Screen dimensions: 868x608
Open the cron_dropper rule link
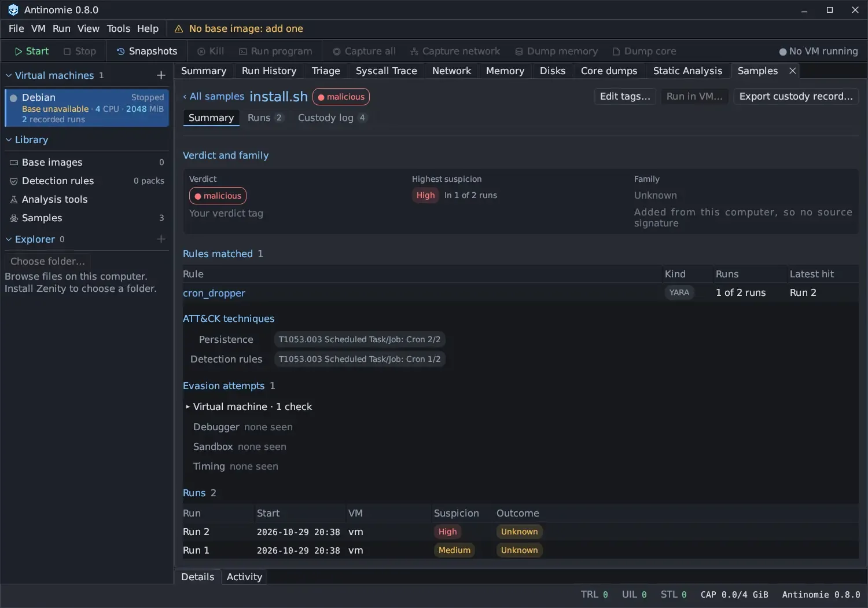click(214, 294)
